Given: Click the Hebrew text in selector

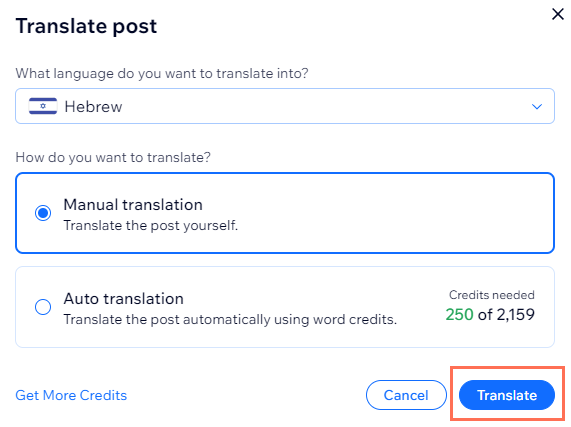Looking at the screenshot, I should click(94, 107).
